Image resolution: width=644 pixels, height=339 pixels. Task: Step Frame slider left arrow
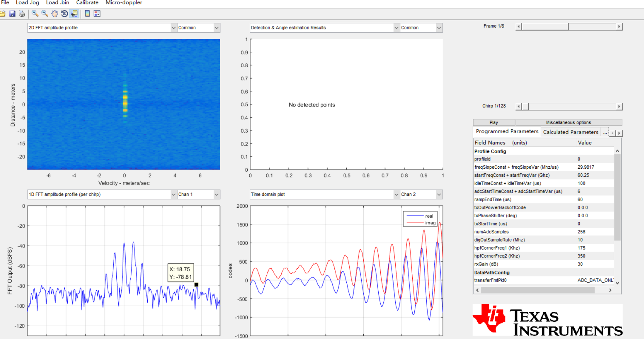click(519, 26)
